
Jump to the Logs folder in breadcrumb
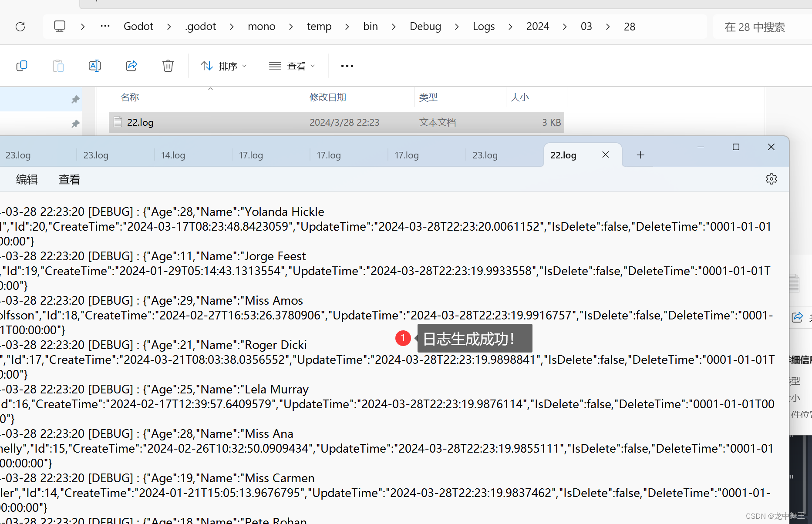(x=484, y=27)
